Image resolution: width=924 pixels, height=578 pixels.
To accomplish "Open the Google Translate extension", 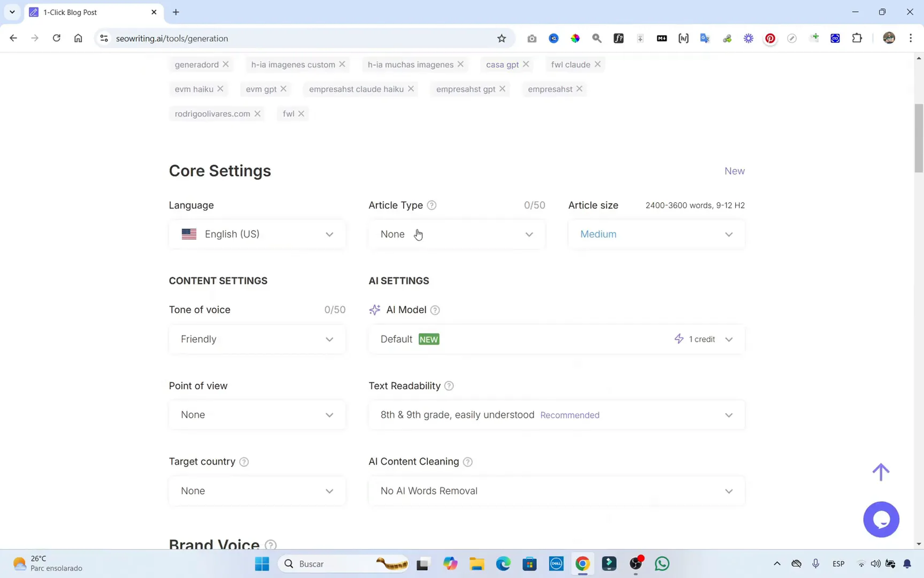I will tap(705, 38).
